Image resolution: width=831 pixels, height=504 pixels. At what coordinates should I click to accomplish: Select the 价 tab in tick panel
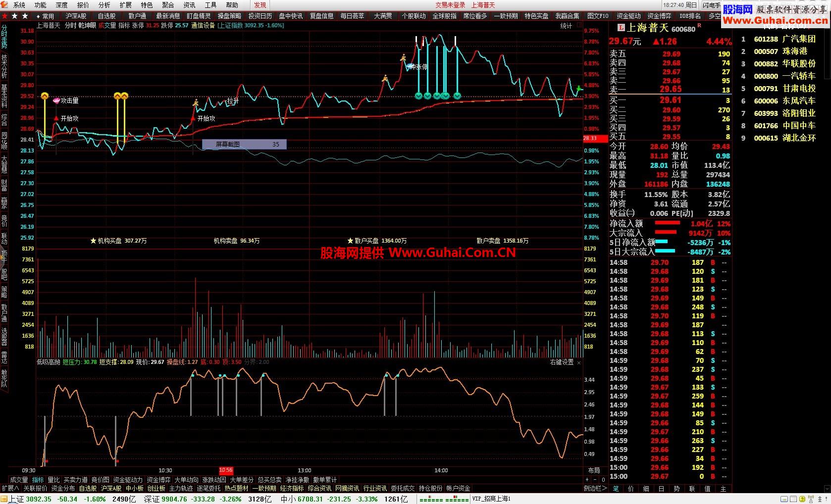pyautogui.click(x=630, y=489)
